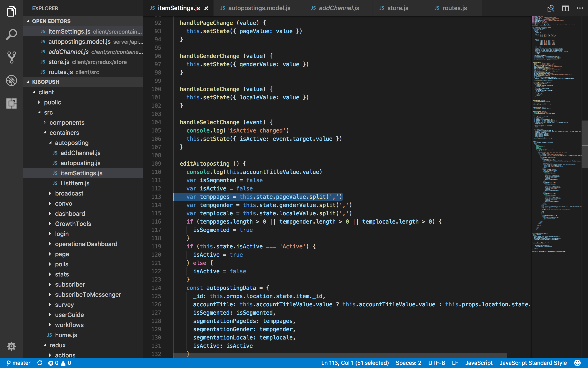
Task: Open the Extensions view icon
Action: click(x=11, y=103)
